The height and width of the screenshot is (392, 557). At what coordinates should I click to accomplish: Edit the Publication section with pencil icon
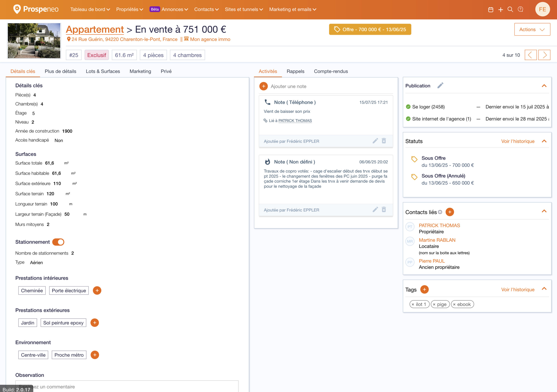pyautogui.click(x=440, y=85)
